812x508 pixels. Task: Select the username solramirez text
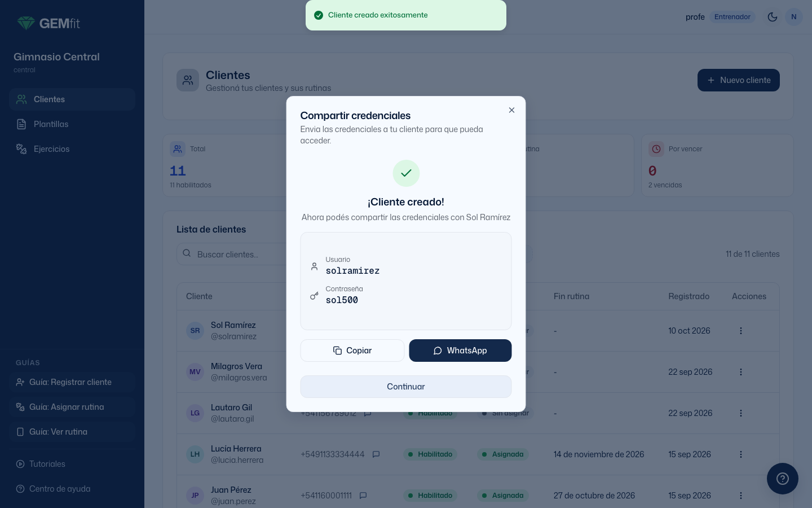click(352, 271)
